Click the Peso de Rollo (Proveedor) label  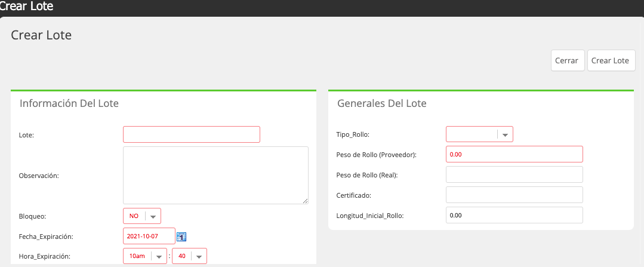click(x=377, y=155)
